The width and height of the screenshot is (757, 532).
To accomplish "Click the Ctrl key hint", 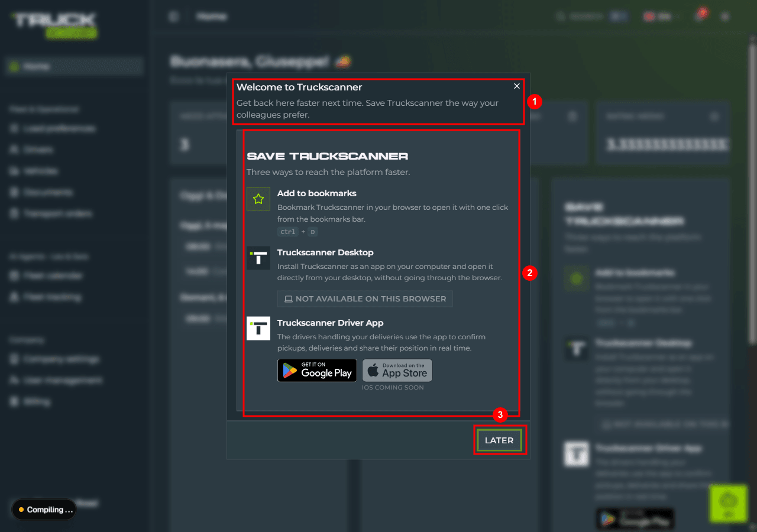I will click(288, 232).
